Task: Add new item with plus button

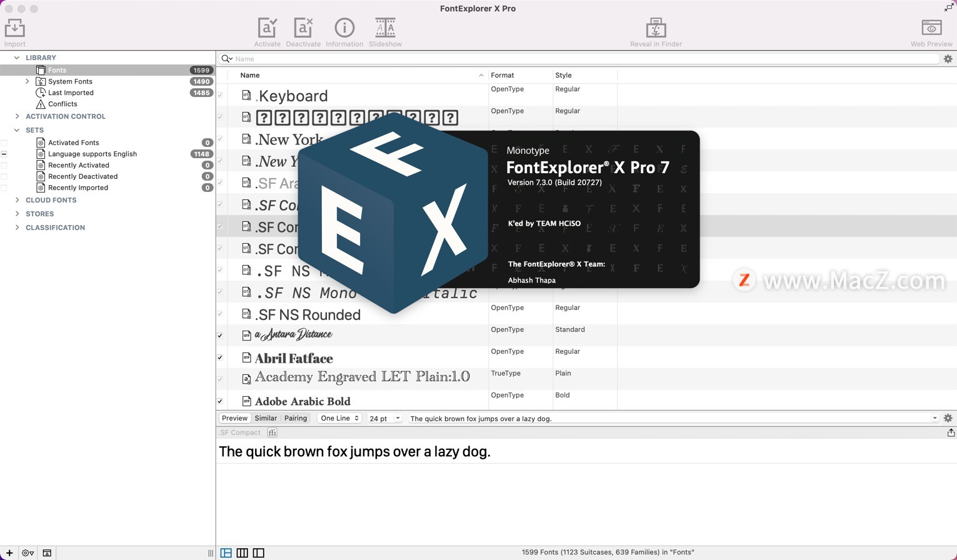Action: [9, 552]
